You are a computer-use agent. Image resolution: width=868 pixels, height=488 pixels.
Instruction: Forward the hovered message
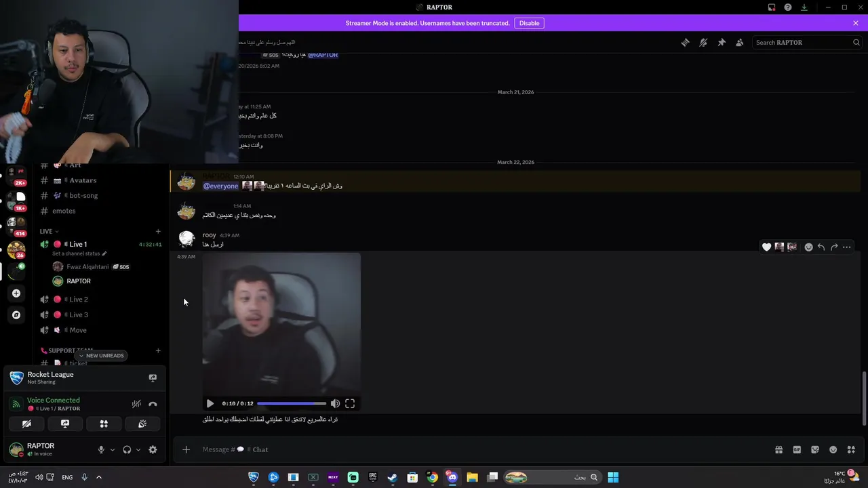click(834, 247)
